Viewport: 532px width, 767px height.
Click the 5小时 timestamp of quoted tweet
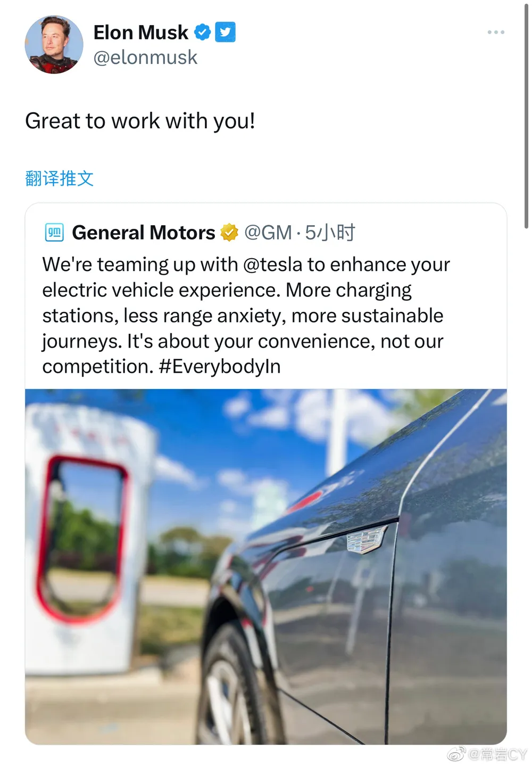pyautogui.click(x=330, y=233)
